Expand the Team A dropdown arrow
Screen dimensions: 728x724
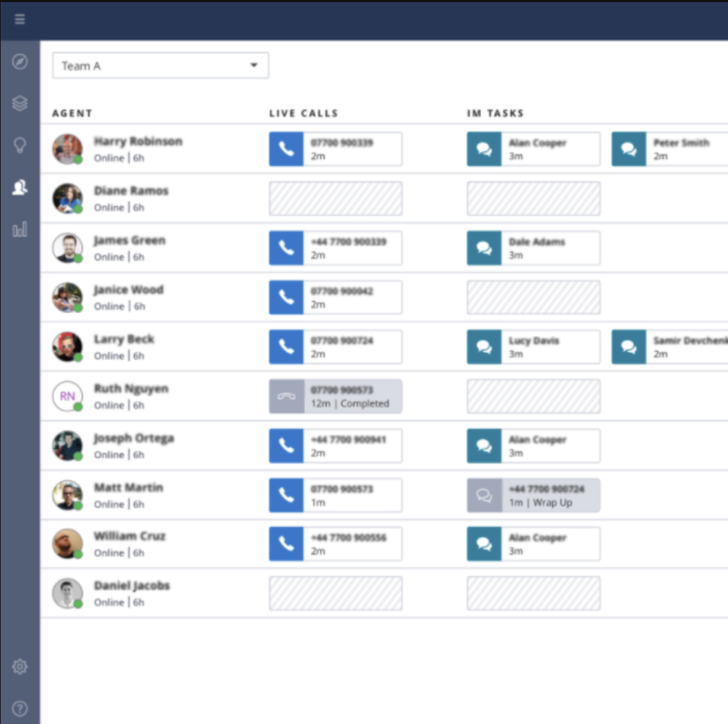[x=254, y=65]
